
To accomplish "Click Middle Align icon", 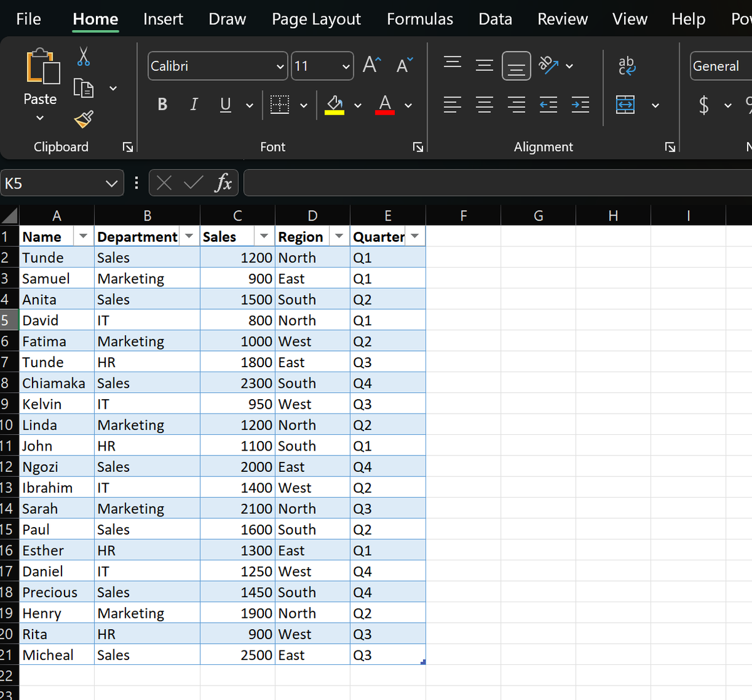I will 484,65.
